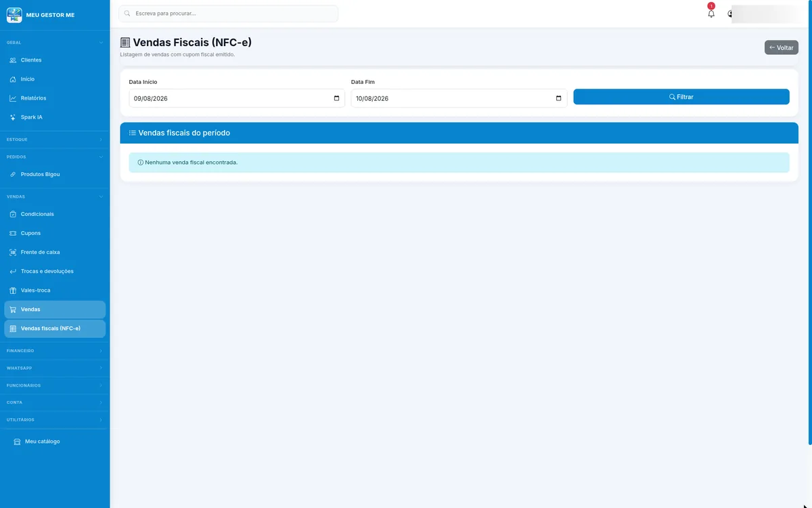Expand the UTILITÁRIOS sidebar section
812x508 pixels.
(55, 420)
